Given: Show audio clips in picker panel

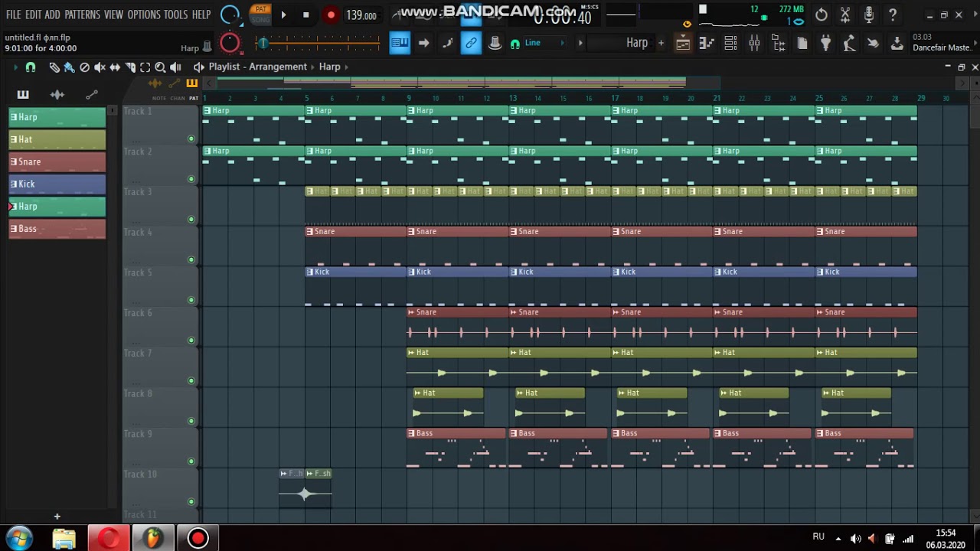Looking at the screenshot, I should point(57,95).
